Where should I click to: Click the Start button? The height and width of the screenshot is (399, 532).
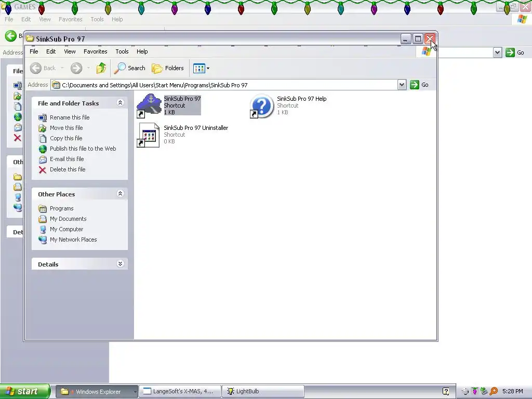25,391
